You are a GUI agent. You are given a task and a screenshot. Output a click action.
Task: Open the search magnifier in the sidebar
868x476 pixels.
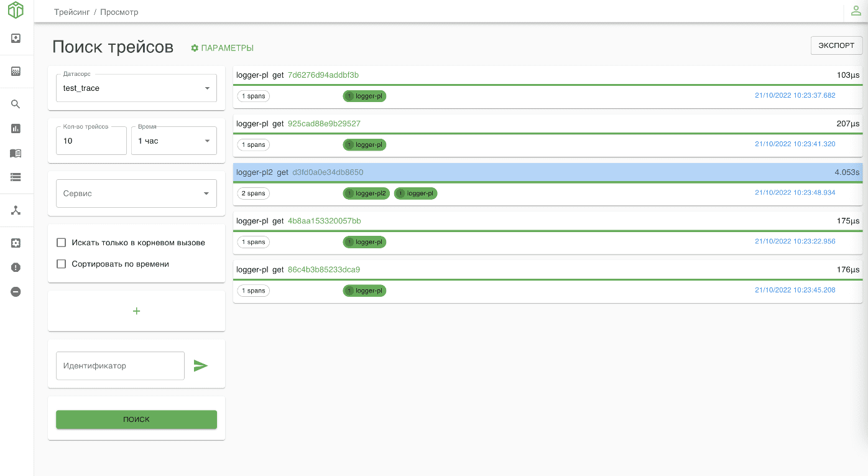(x=16, y=105)
